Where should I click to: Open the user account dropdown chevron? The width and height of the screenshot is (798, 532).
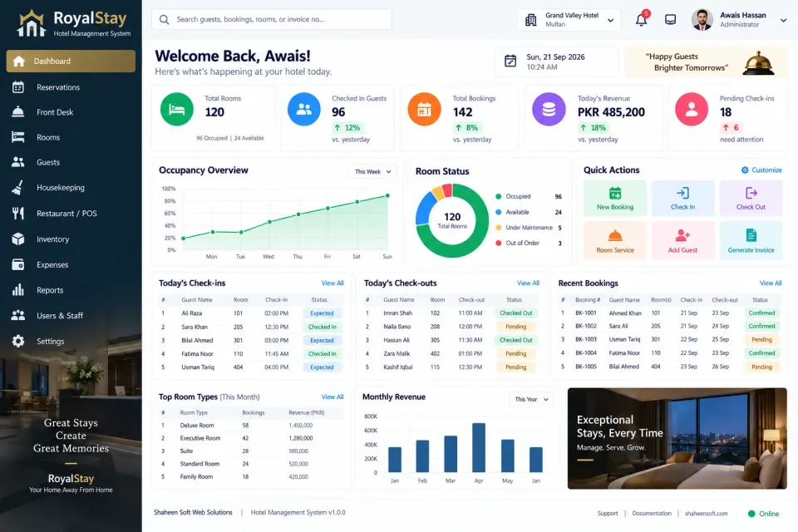pos(783,20)
